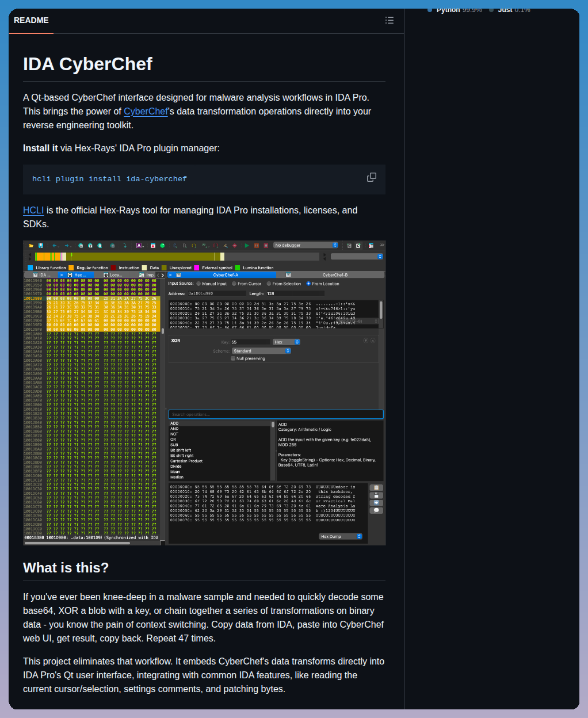Select the From Selection radio button

(269, 284)
